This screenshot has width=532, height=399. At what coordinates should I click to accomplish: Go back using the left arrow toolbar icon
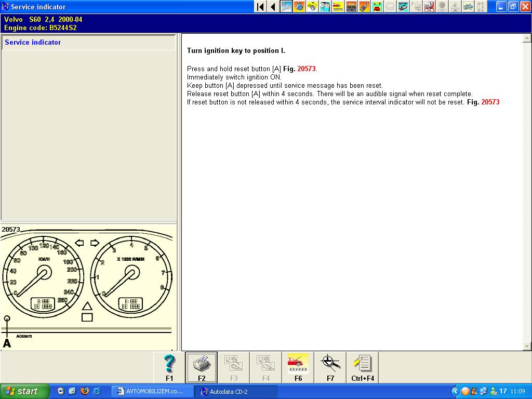click(273, 6)
